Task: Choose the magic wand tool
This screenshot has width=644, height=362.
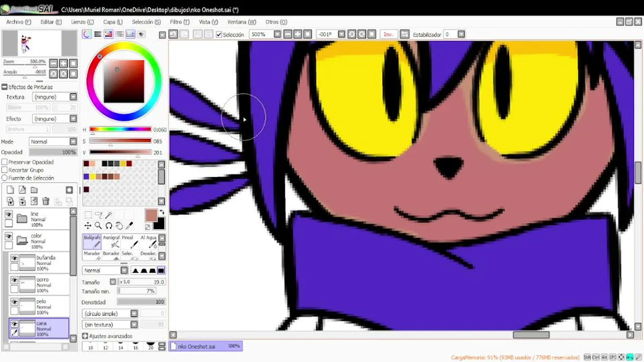Action: 108,215
